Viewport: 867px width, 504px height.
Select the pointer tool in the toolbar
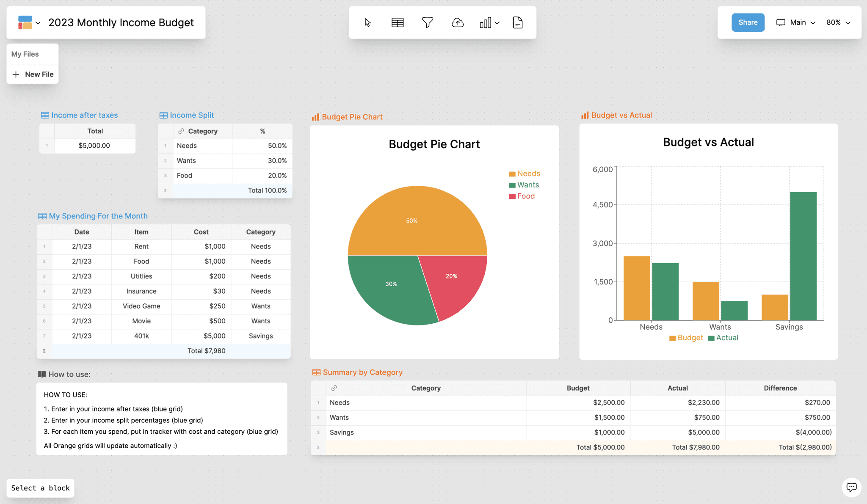pos(368,22)
